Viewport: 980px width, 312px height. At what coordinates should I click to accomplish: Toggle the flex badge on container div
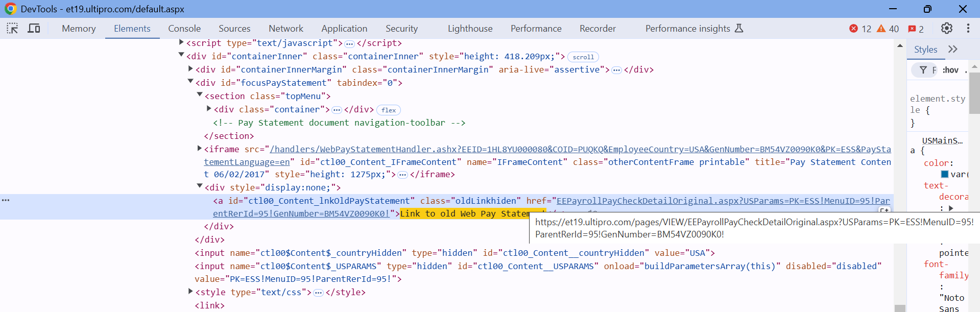[389, 110]
